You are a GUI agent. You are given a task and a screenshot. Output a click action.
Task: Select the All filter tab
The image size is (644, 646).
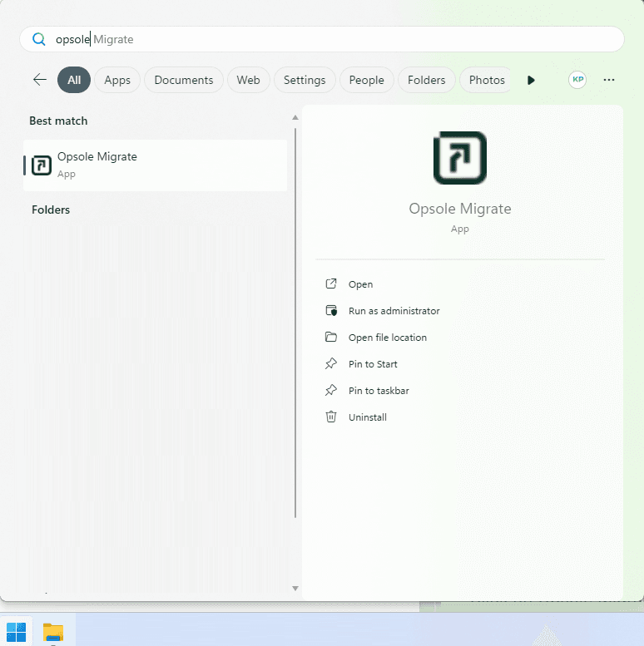[74, 80]
